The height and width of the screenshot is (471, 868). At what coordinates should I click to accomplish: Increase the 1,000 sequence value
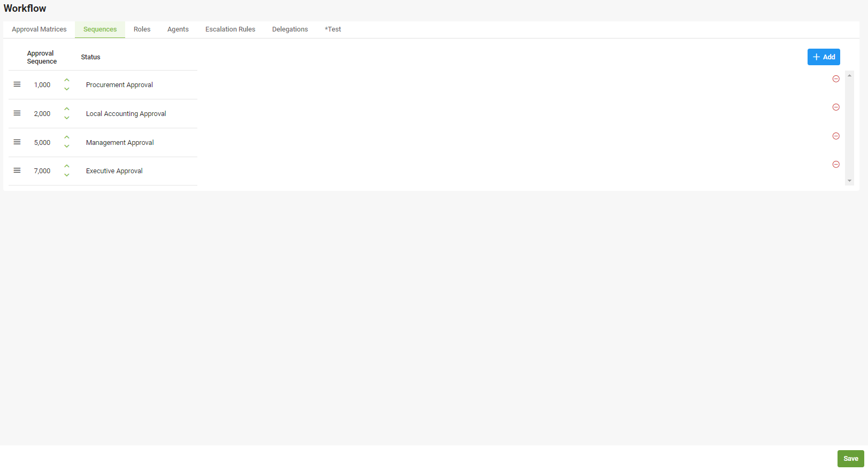coord(67,80)
